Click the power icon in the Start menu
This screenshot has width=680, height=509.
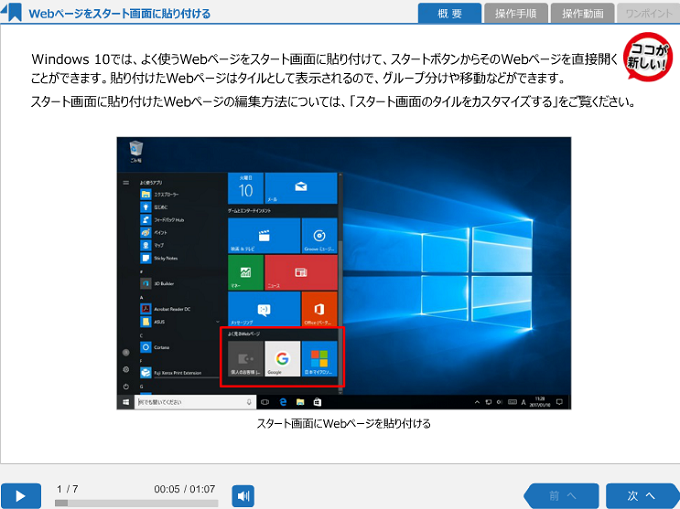(x=126, y=386)
